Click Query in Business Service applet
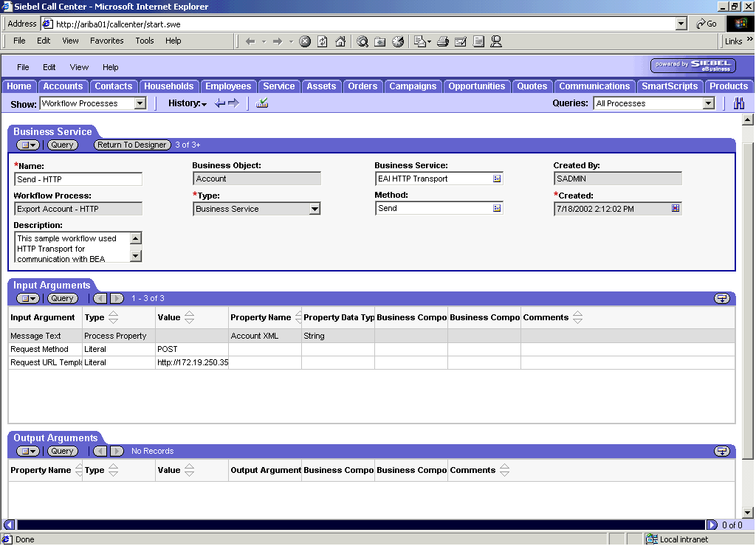This screenshot has width=756, height=546. pyautogui.click(x=62, y=145)
